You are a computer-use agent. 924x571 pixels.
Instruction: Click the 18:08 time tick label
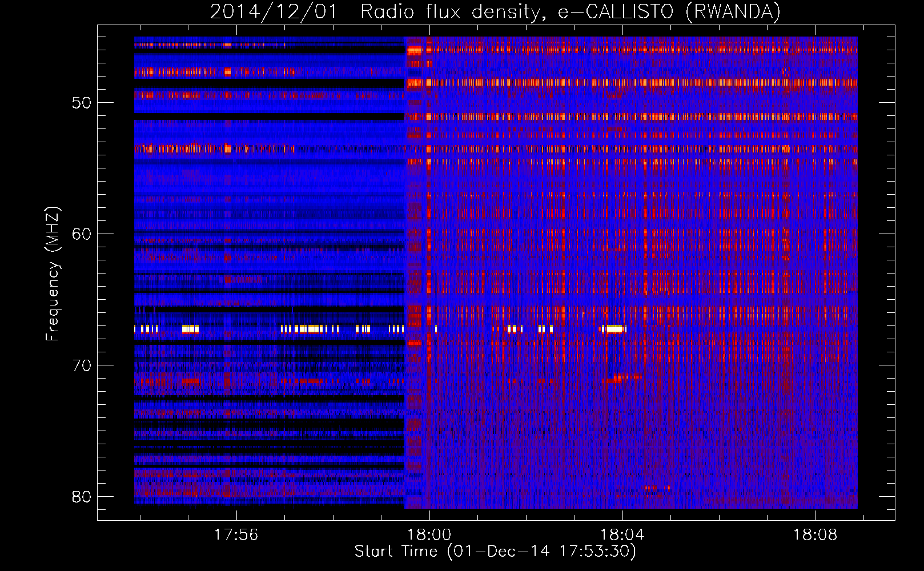[815, 535]
